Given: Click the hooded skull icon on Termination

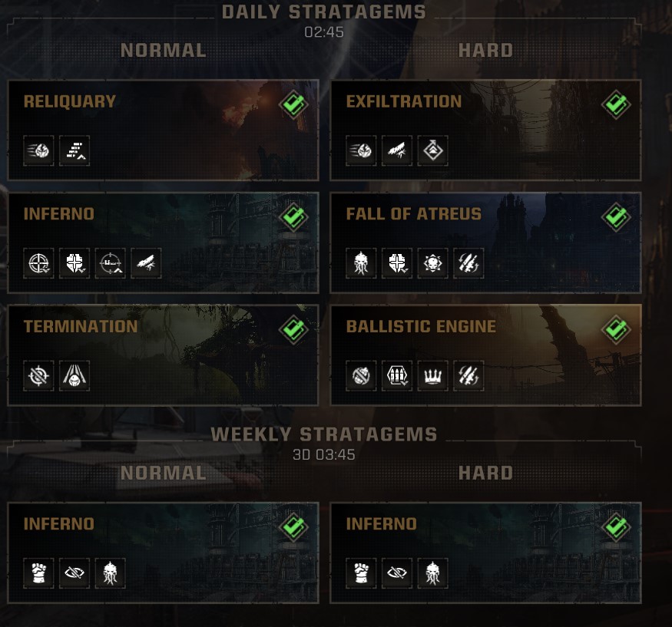Looking at the screenshot, I should click(74, 375).
